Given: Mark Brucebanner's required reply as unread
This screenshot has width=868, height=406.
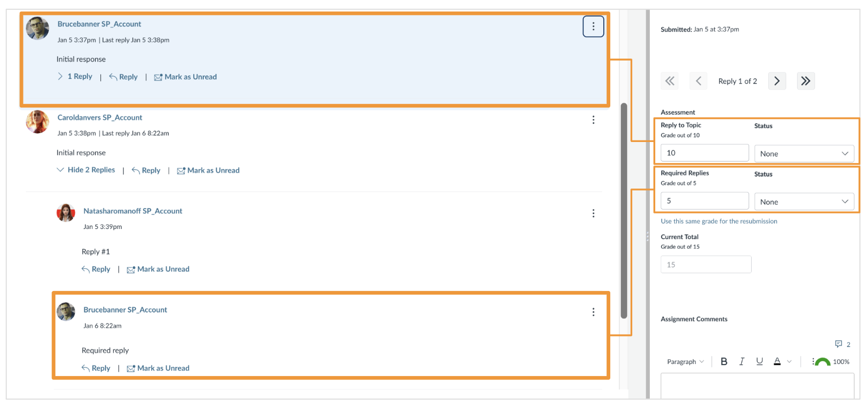Looking at the screenshot, I should [158, 368].
